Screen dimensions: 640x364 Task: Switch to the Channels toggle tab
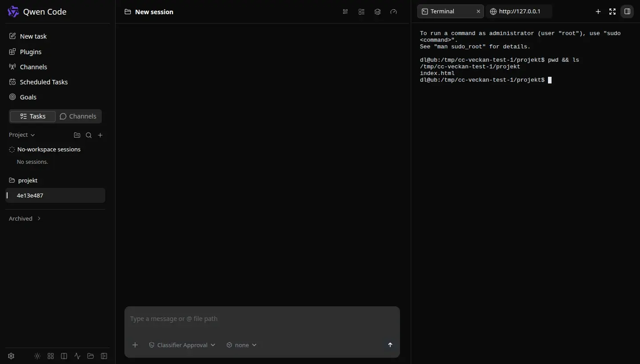[78, 116]
